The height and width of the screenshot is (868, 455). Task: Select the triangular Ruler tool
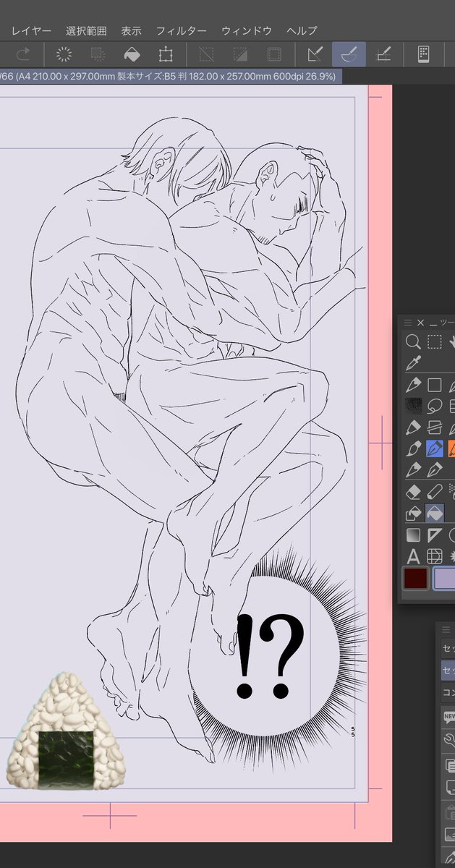coord(435,536)
